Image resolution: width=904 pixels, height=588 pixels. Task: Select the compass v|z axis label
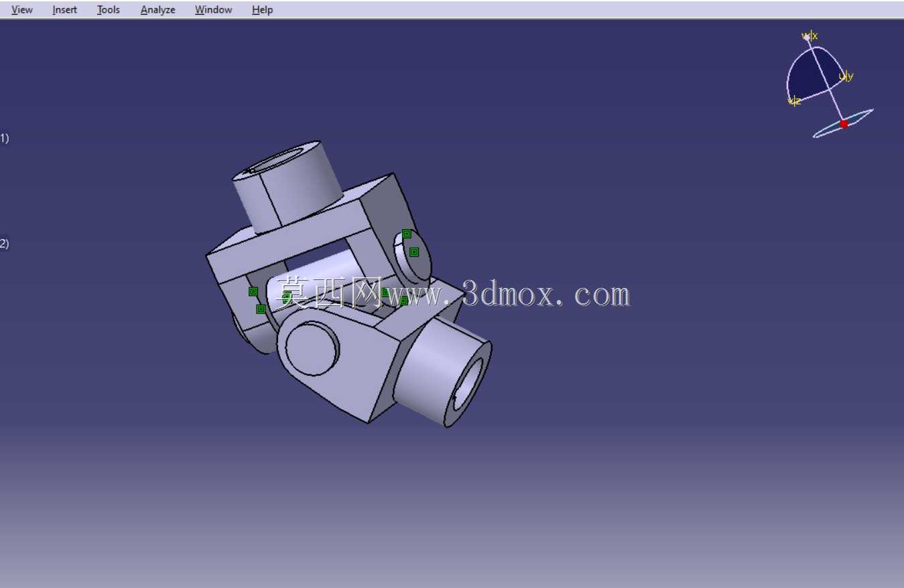(x=794, y=101)
